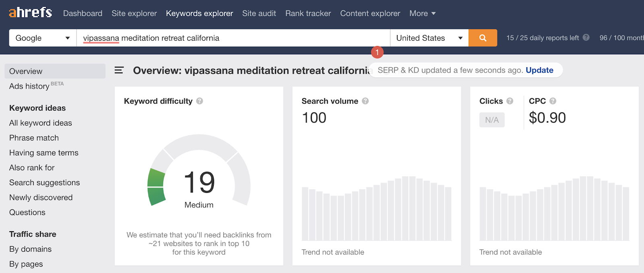The image size is (644, 273).
Task: Click the keyword search input field
Action: 233,38
